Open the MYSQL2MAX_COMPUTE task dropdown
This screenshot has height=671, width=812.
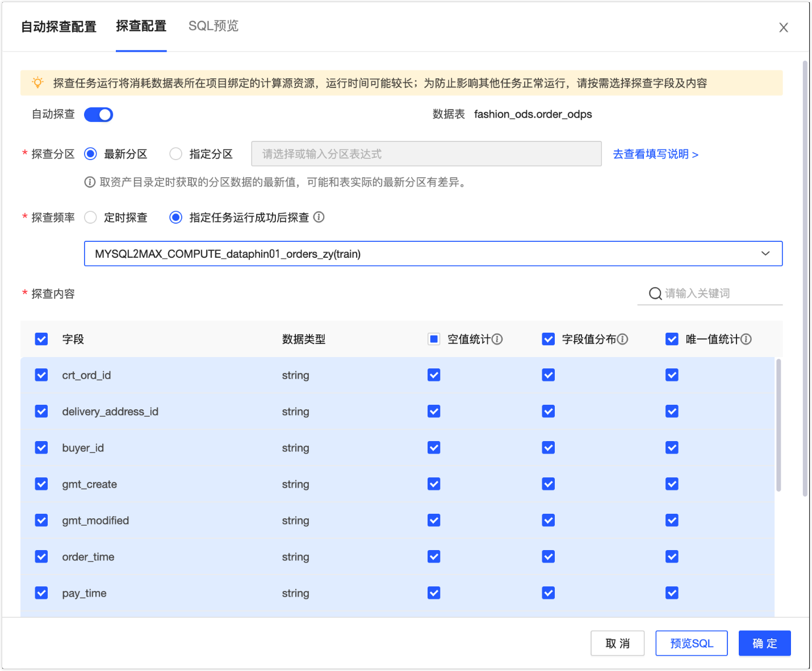[433, 254]
